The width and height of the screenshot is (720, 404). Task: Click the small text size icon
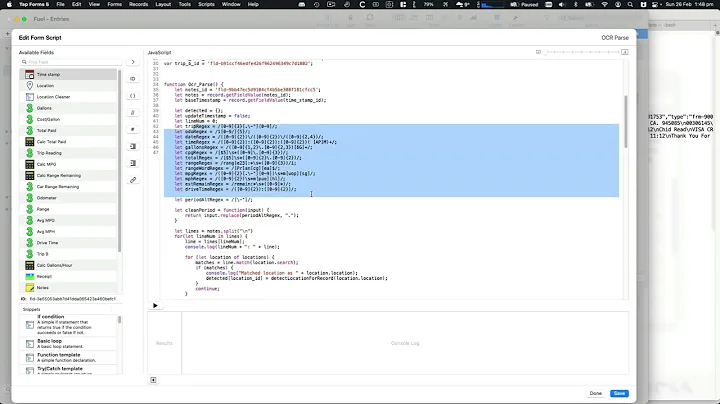pos(538,52)
